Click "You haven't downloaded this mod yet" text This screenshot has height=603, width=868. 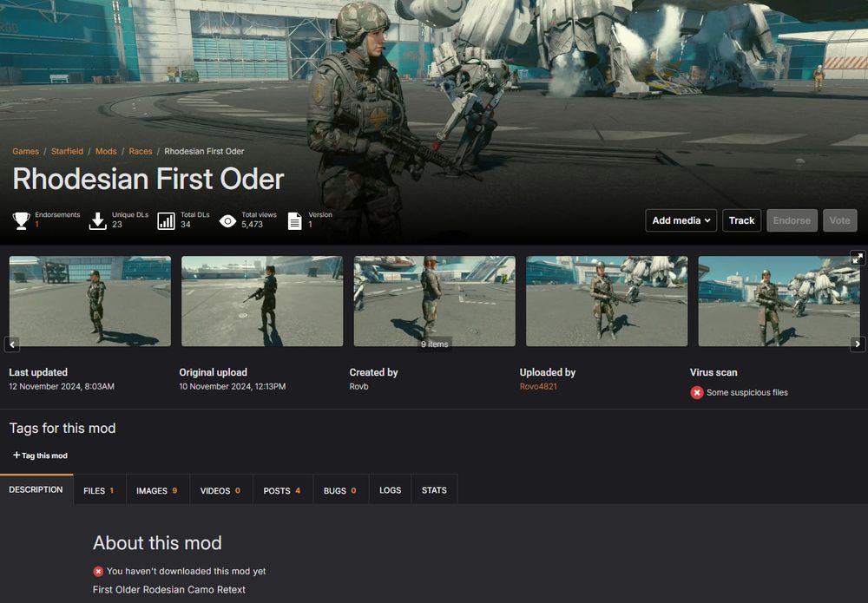[x=186, y=571]
